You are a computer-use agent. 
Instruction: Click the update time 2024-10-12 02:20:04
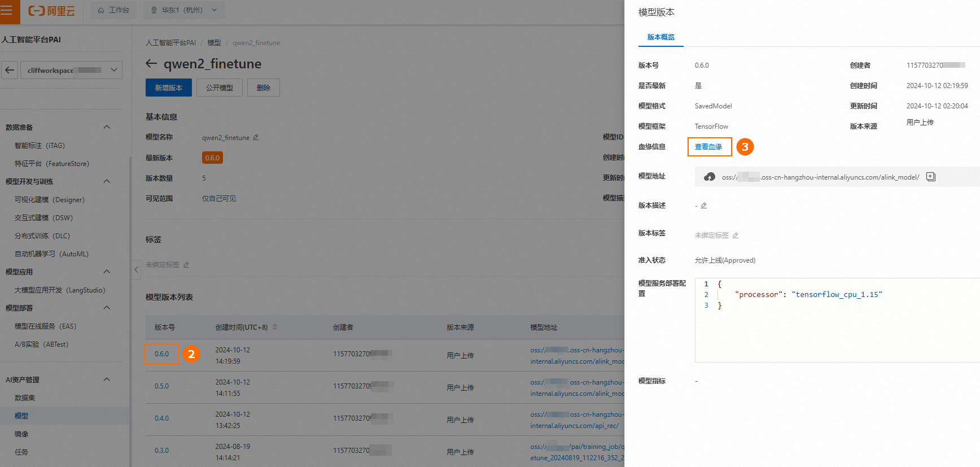pos(937,106)
